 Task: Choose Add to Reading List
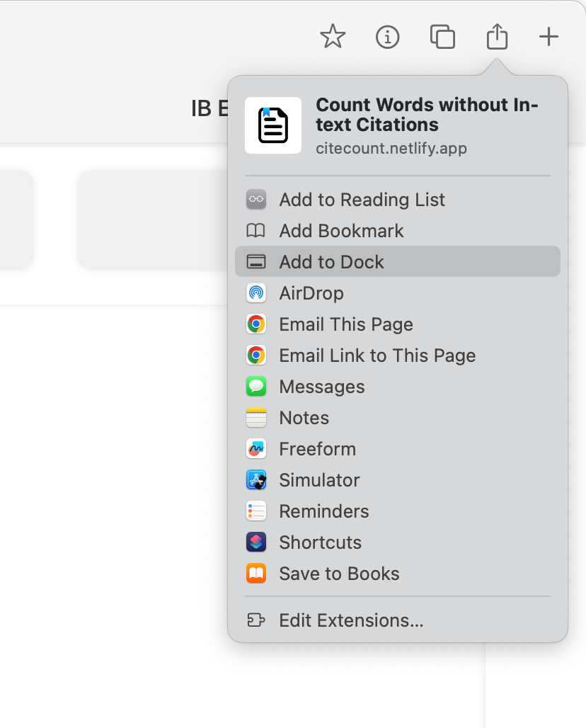click(x=398, y=200)
